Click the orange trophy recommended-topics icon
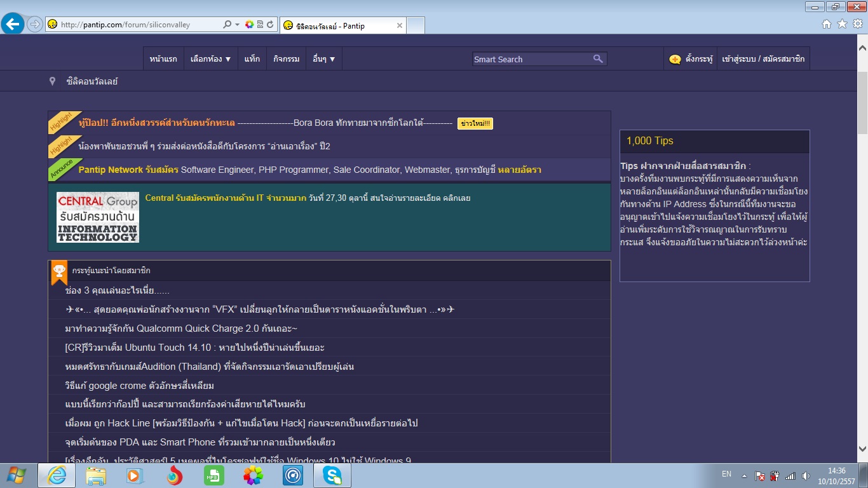The height and width of the screenshot is (488, 868). pyautogui.click(x=59, y=273)
